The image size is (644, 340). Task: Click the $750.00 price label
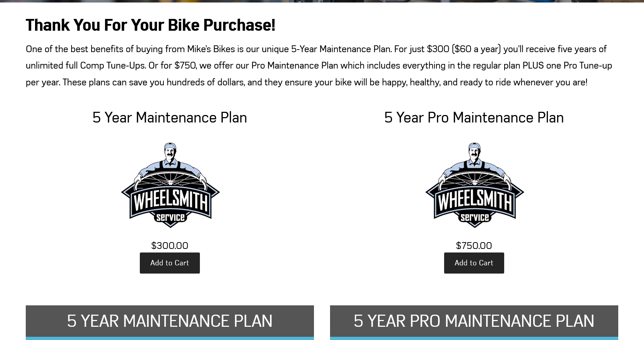[x=474, y=246]
